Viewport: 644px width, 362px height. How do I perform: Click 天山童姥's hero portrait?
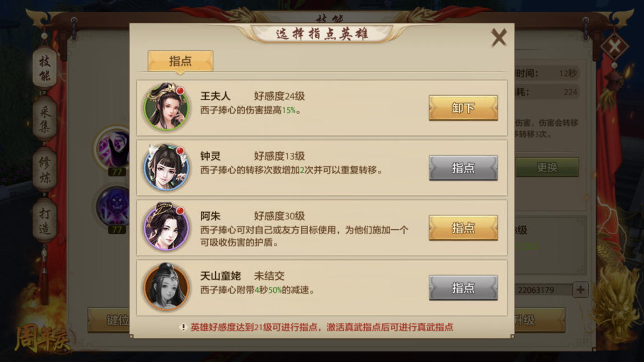[166, 287]
